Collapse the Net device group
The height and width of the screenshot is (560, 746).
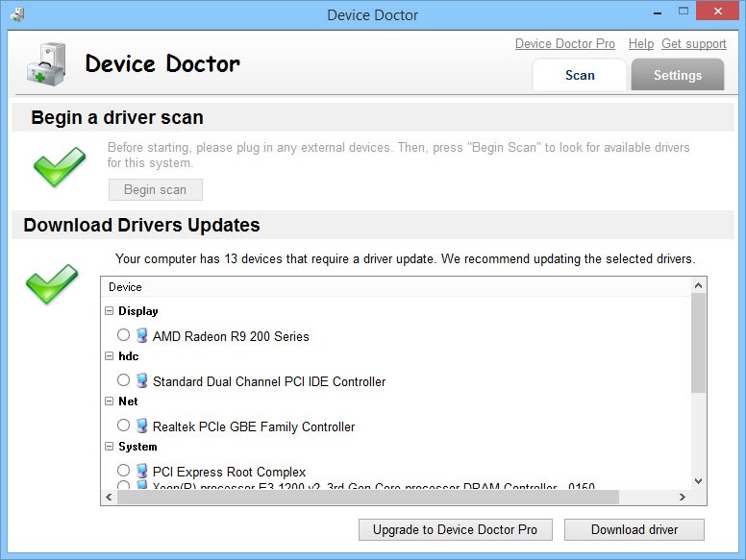click(x=109, y=401)
